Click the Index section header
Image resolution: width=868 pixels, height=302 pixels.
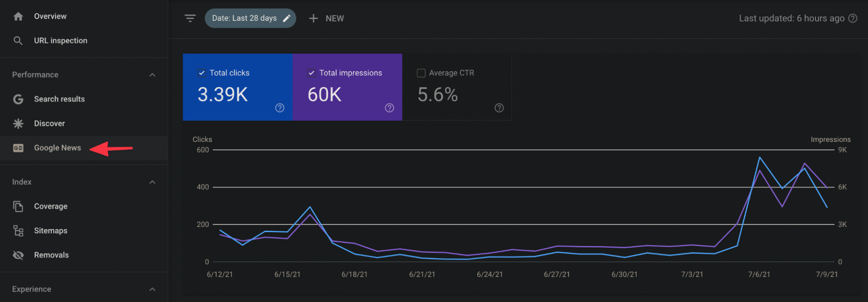pos(84,182)
